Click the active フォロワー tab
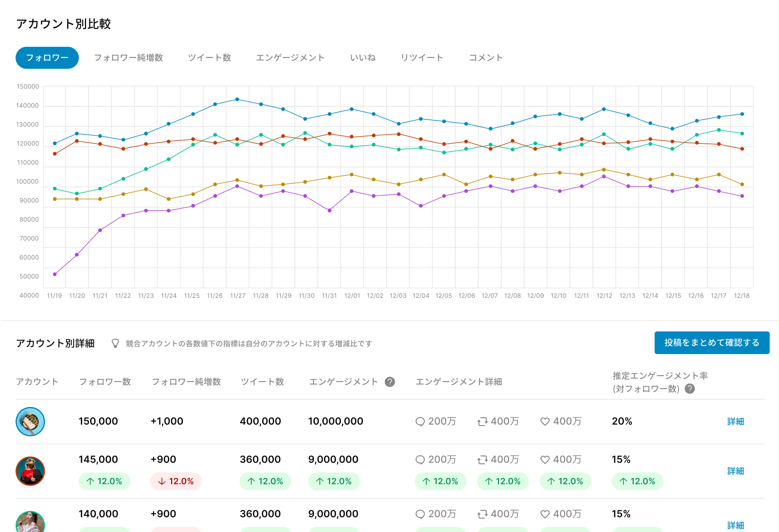The height and width of the screenshot is (532, 779). tap(47, 57)
